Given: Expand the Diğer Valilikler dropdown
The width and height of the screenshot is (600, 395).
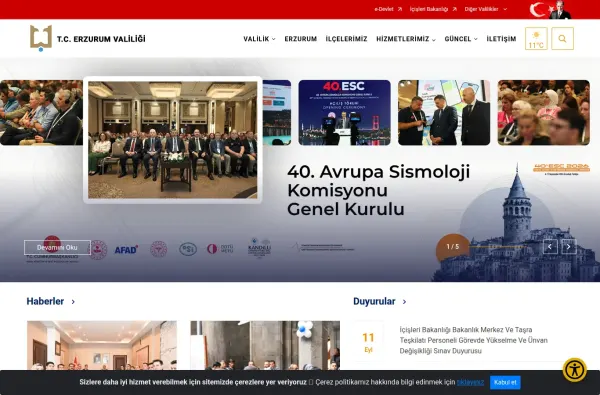Looking at the screenshot, I should click(x=486, y=9).
